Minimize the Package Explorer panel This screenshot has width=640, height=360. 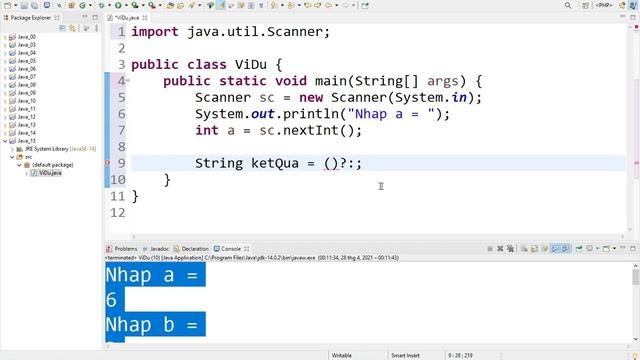85,17
